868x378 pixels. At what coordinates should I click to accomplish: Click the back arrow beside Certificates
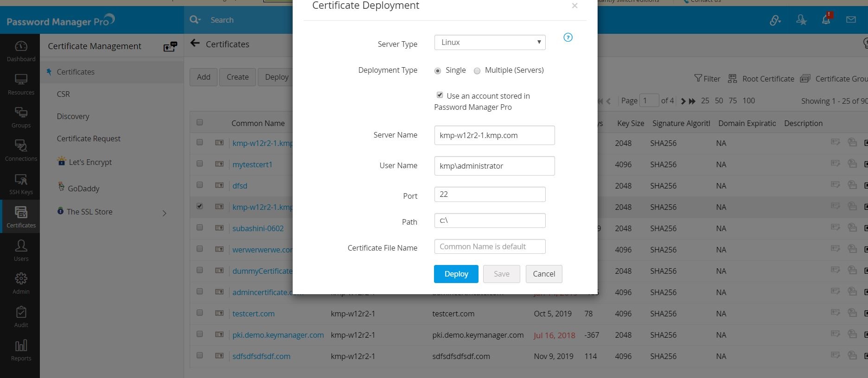(195, 43)
